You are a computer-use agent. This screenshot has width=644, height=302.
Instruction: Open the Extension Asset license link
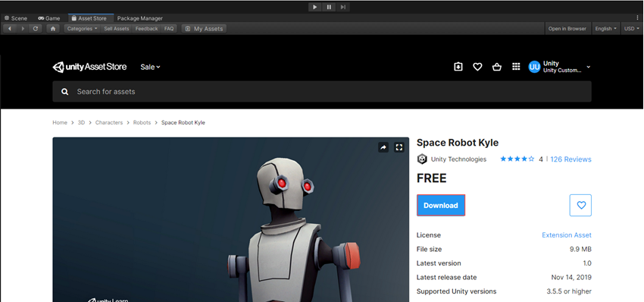tap(567, 235)
